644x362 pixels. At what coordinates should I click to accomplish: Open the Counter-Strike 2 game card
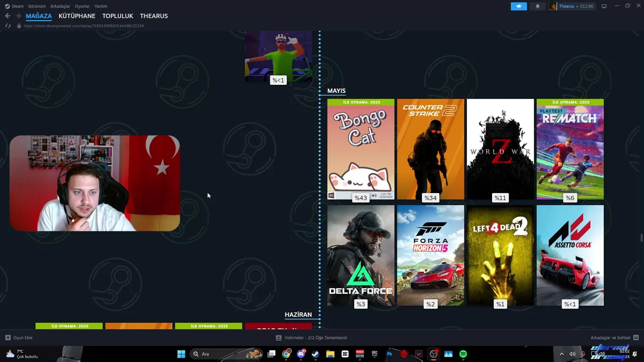pos(431,149)
